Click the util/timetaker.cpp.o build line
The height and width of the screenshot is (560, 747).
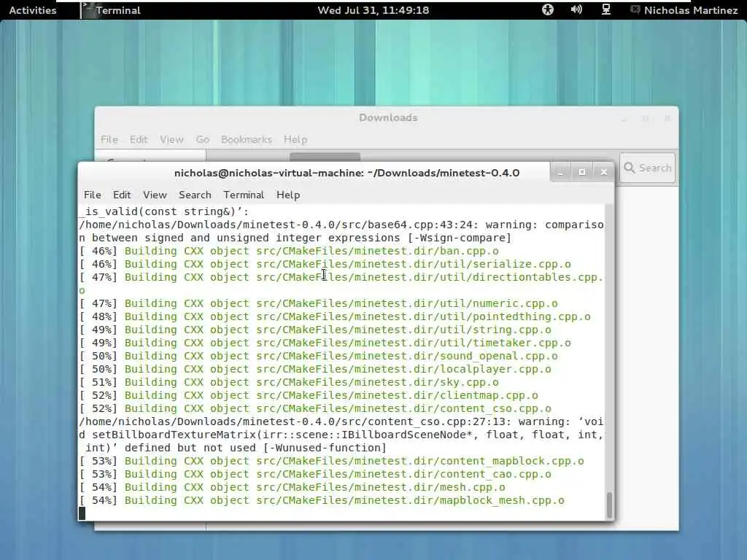[325, 343]
